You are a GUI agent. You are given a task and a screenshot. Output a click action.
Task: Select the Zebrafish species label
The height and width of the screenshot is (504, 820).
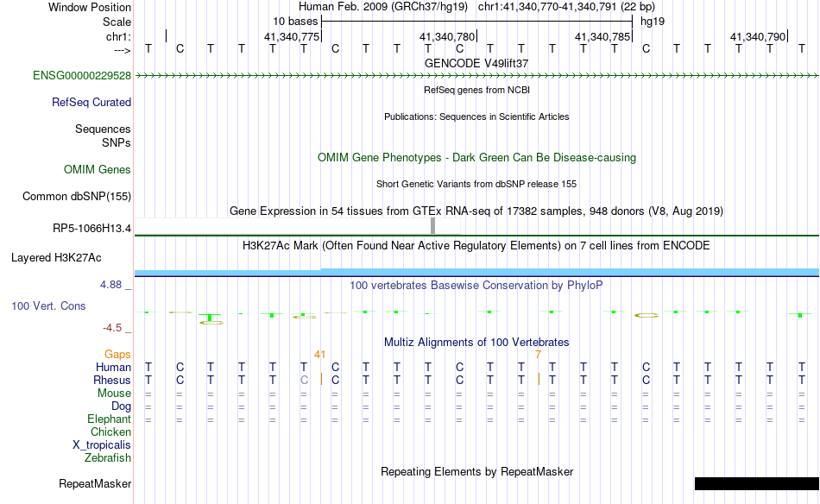point(107,458)
